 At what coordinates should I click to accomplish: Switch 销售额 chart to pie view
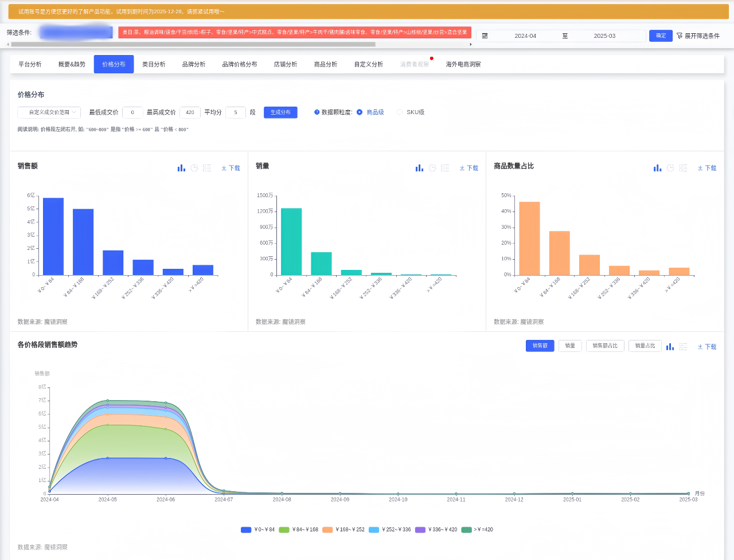(x=194, y=168)
